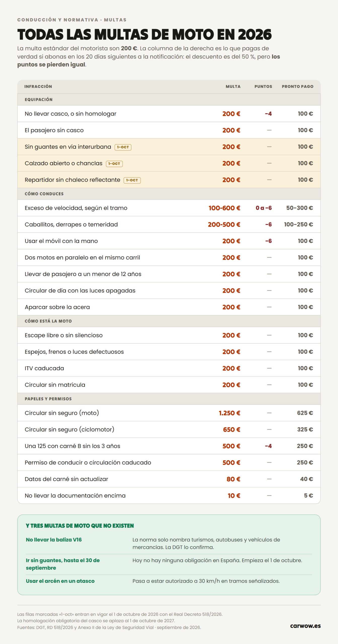Click the 1-OCT badge on "Repartidor sin chaleco reflectante"
The height and width of the screenshot is (644, 338).
(x=132, y=180)
